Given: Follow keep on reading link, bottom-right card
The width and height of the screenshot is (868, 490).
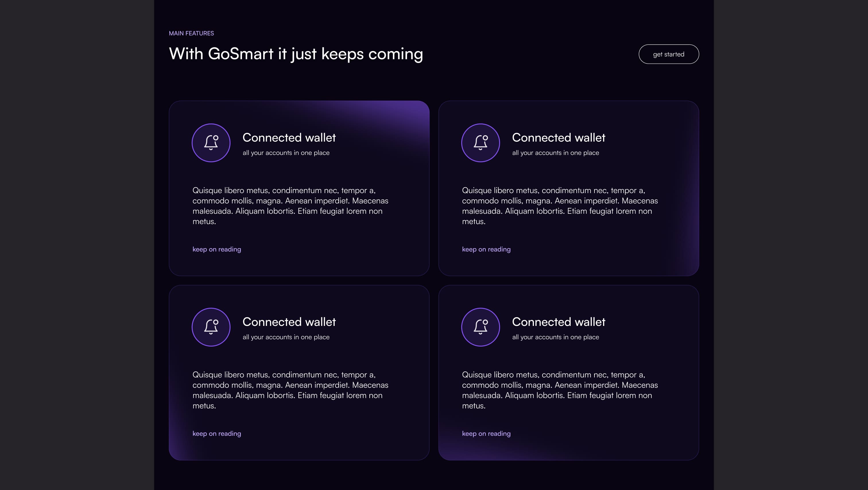Looking at the screenshot, I should (x=486, y=433).
